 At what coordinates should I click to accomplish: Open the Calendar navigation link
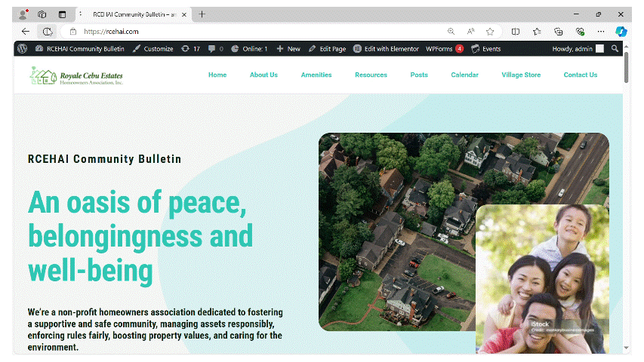[x=464, y=75]
